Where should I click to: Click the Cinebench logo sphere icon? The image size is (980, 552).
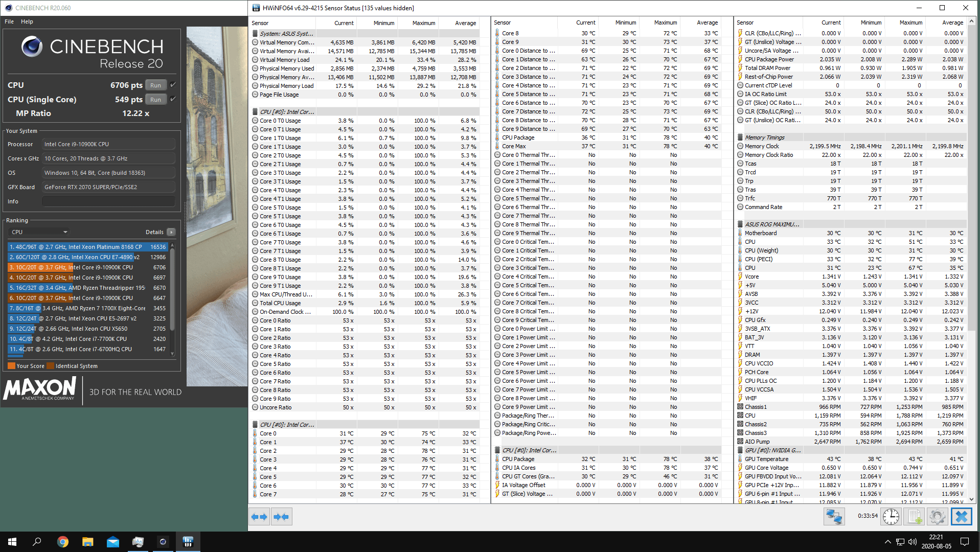pos(32,47)
